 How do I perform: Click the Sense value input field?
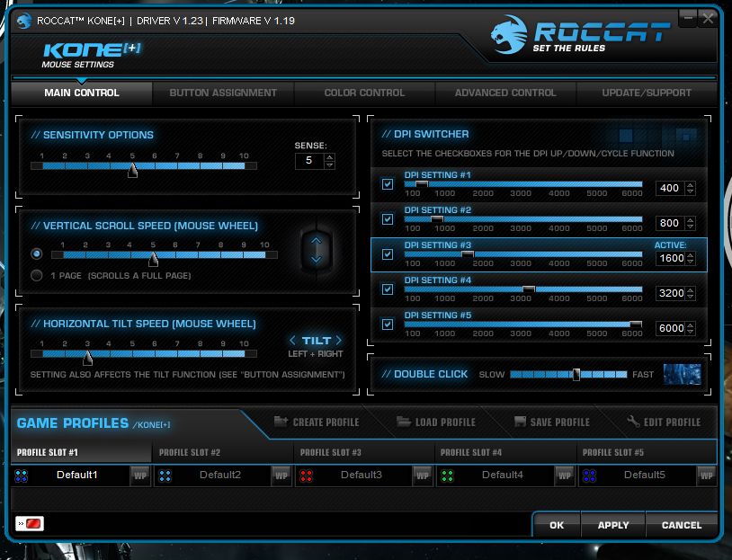[310, 161]
